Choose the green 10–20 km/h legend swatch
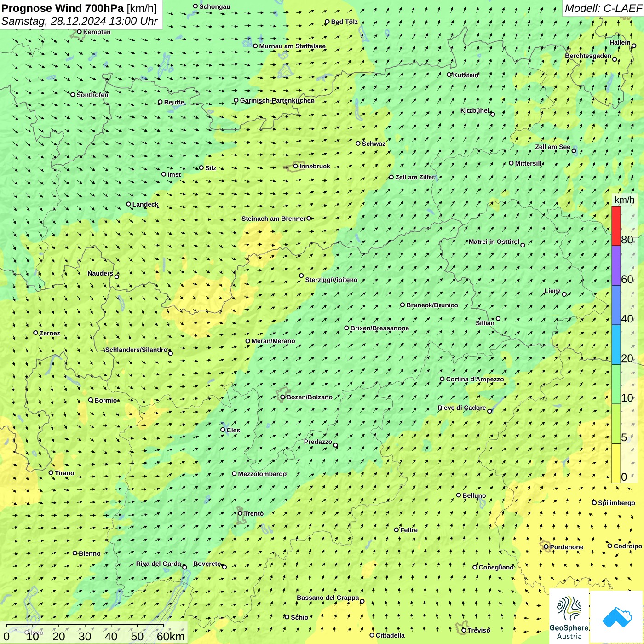 point(616,385)
